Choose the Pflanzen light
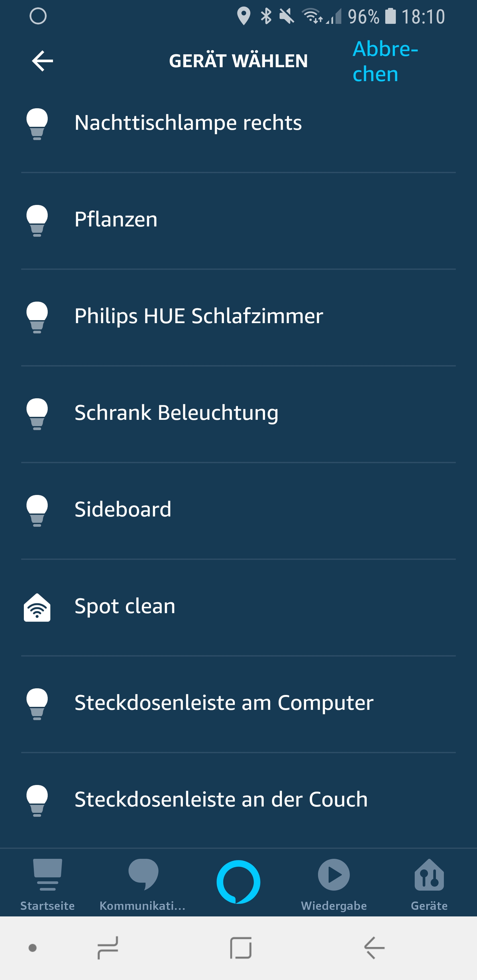The image size is (477, 980). [x=116, y=220]
